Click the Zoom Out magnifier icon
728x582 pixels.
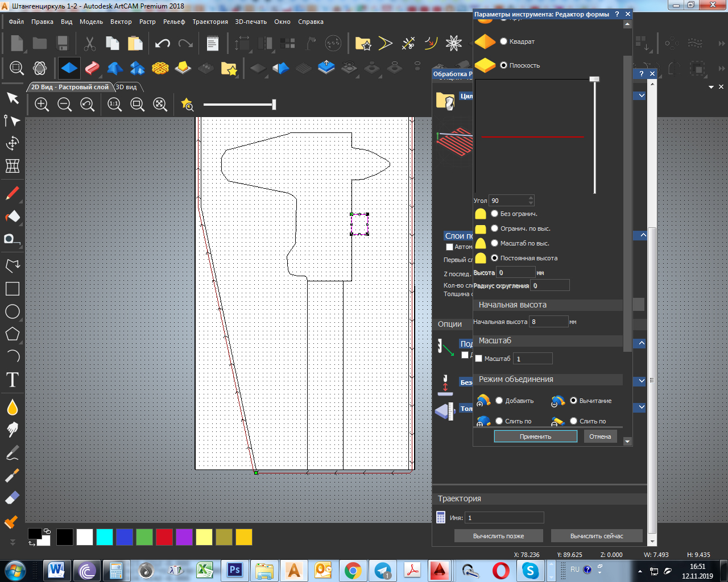pos(64,104)
